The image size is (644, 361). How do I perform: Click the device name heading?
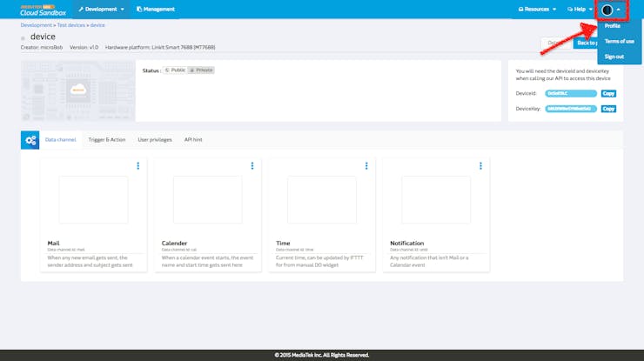tap(43, 37)
